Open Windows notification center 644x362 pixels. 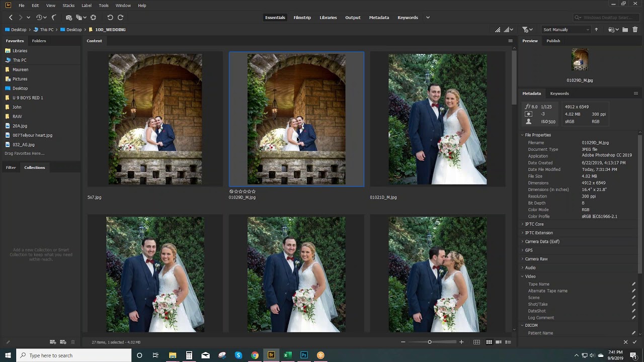[x=633, y=355]
